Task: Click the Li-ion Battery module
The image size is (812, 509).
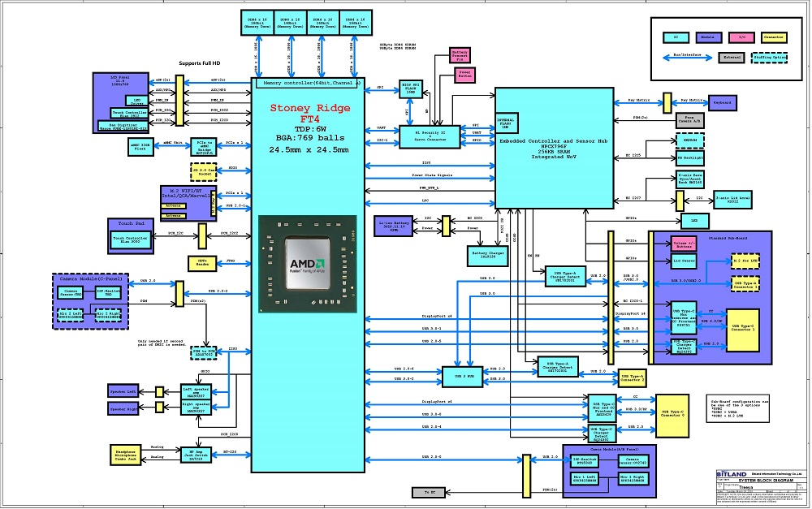Action: pos(393,226)
